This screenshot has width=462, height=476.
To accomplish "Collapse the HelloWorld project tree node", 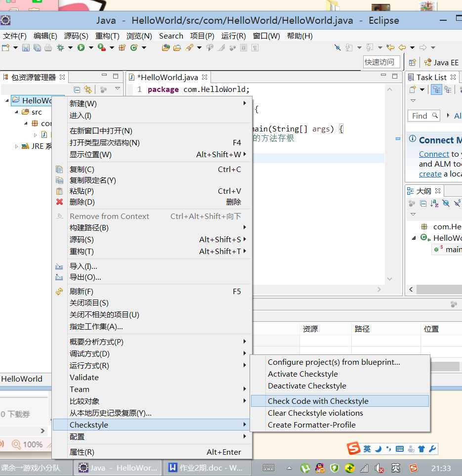I will pyautogui.click(x=7, y=100).
